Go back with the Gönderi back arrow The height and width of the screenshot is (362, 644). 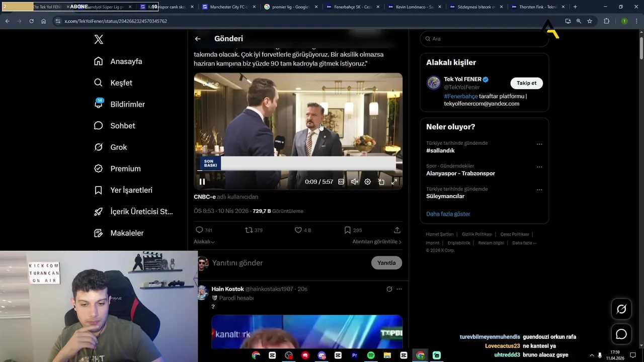(198, 39)
